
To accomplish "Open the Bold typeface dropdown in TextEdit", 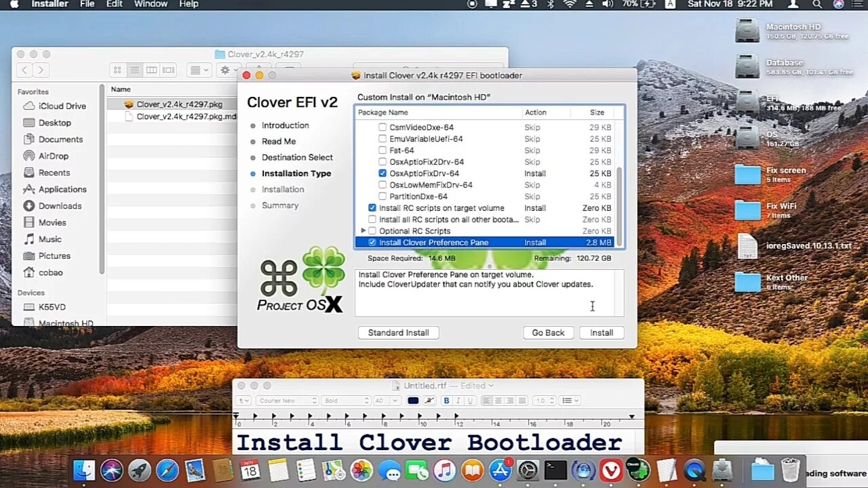I will 346,401.
